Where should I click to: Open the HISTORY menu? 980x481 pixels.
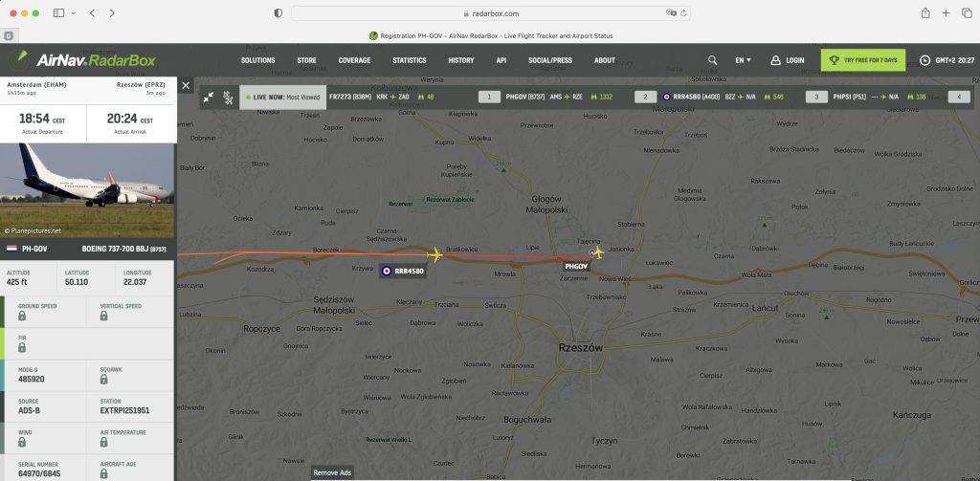(x=461, y=60)
